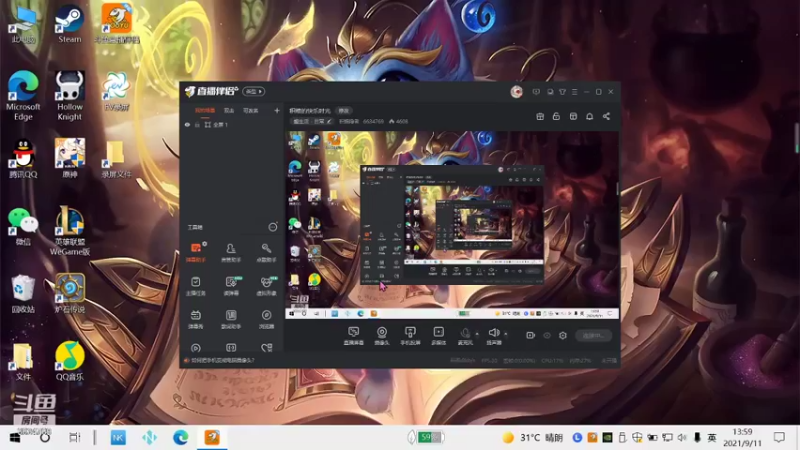Add a new scene with plus icon
Viewport: 800px width, 450px height.
pos(277,110)
